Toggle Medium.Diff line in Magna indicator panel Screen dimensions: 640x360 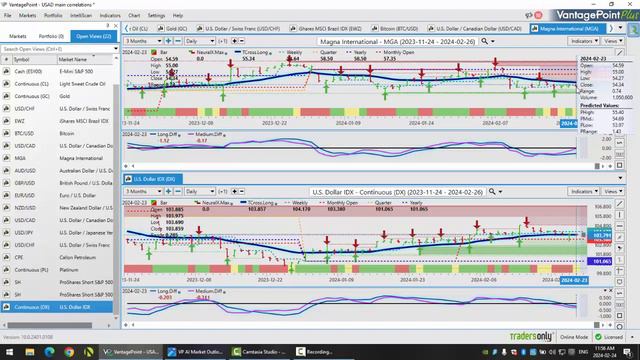pyautogui.click(x=207, y=134)
